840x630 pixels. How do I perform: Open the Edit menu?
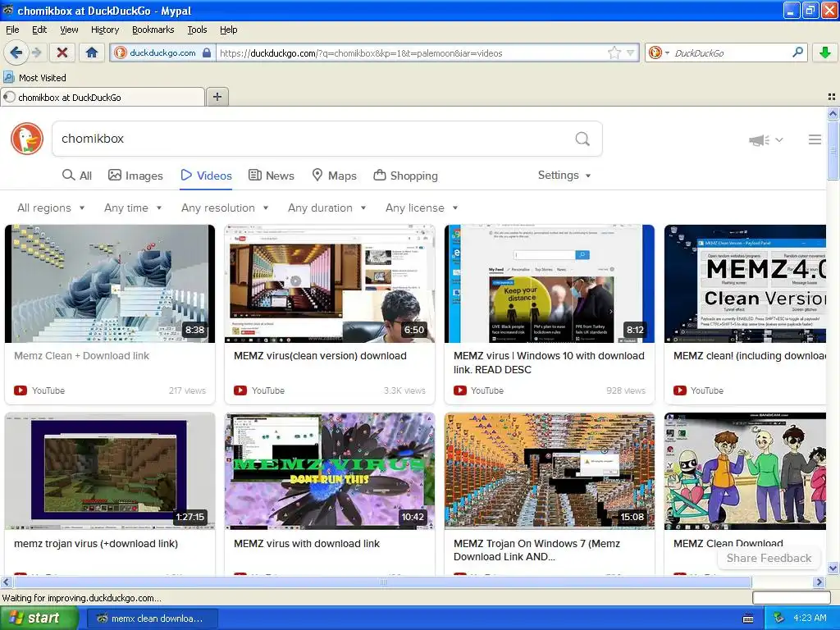point(39,30)
